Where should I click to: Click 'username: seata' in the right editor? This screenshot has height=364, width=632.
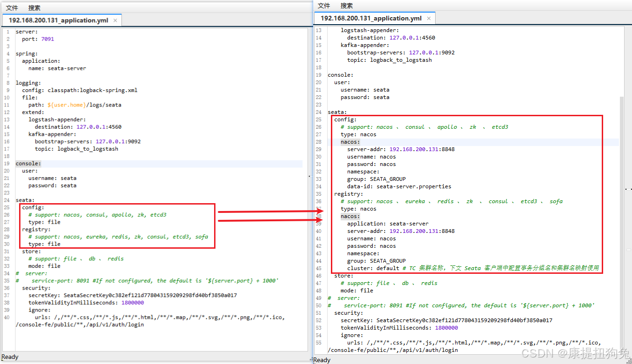tap(365, 90)
